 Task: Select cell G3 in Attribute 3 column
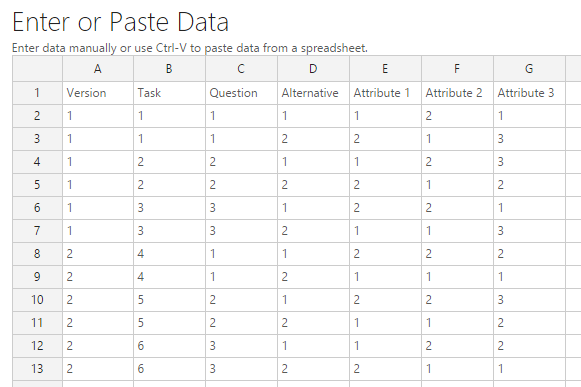[x=529, y=139]
